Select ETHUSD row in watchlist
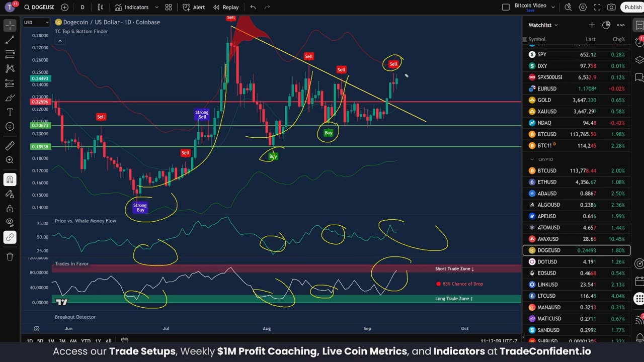This screenshot has height=362, width=644. tap(577, 182)
